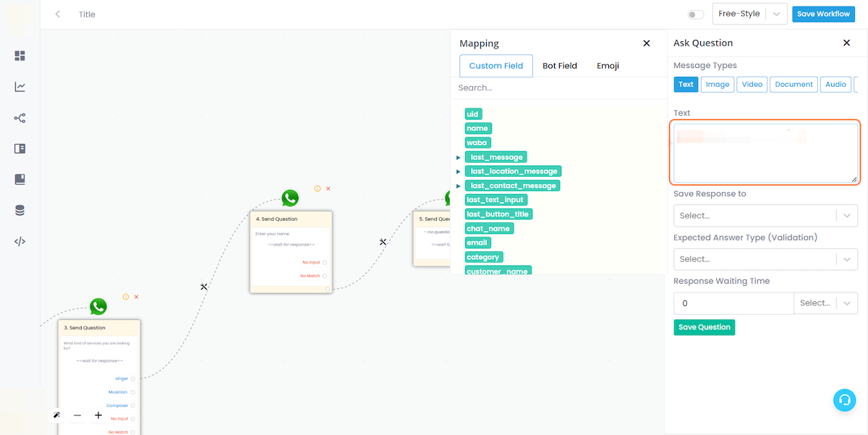Click bottom output connector of node 4

pyautogui.click(x=328, y=290)
